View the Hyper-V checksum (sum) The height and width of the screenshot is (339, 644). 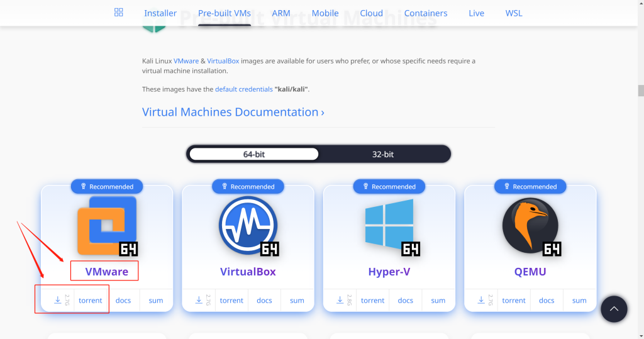tap(438, 301)
